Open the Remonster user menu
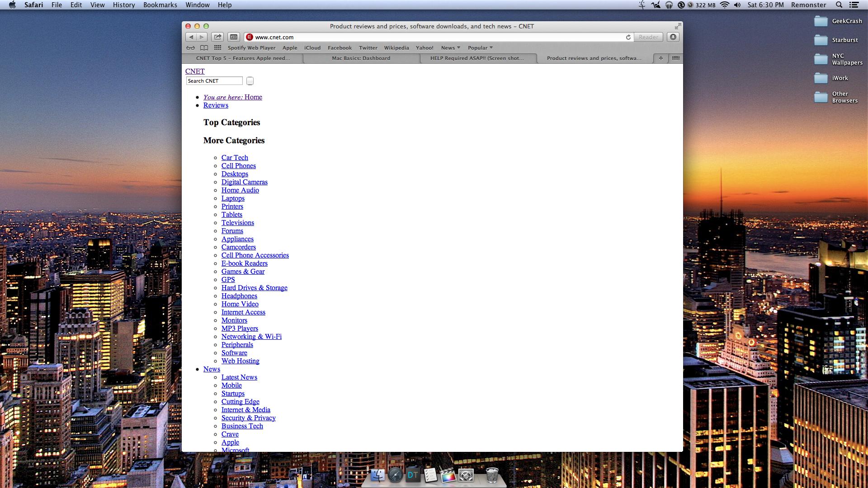The image size is (868, 488). pos(808,5)
